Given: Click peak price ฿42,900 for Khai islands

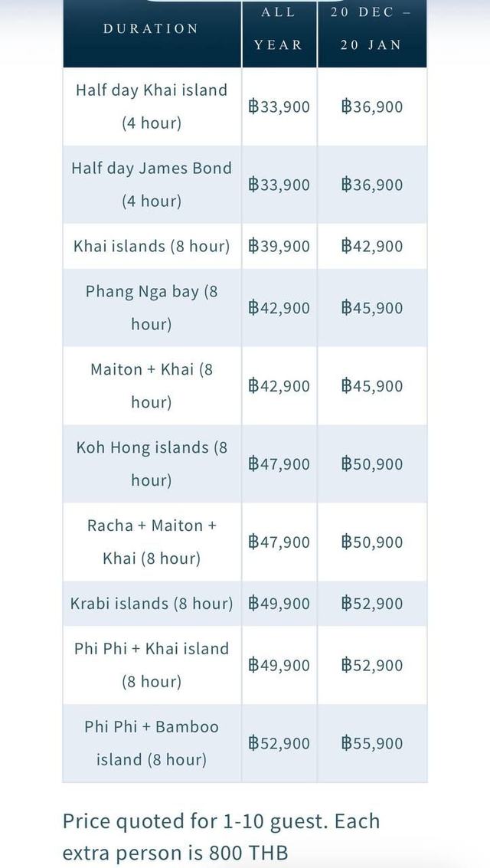Looking at the screenshot, I should [x=371, y=247].
